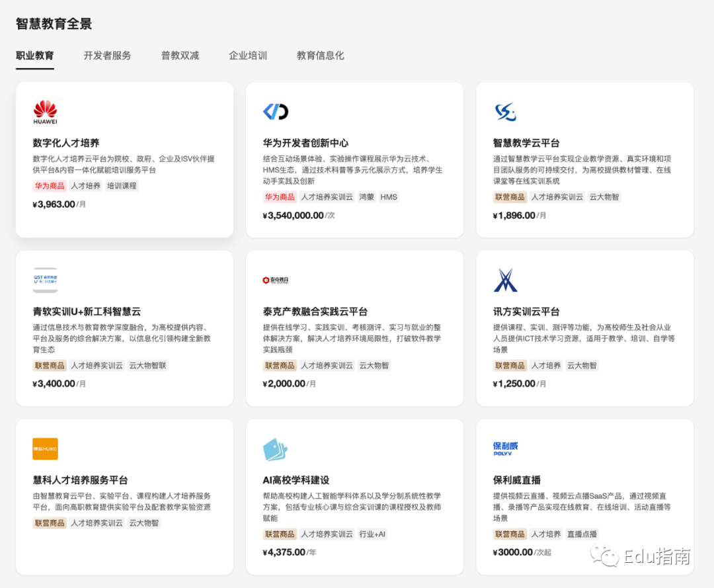Open the AI高校学科建设 product title
The width and height of the screenshot is (714, 588).
point(296,480)
